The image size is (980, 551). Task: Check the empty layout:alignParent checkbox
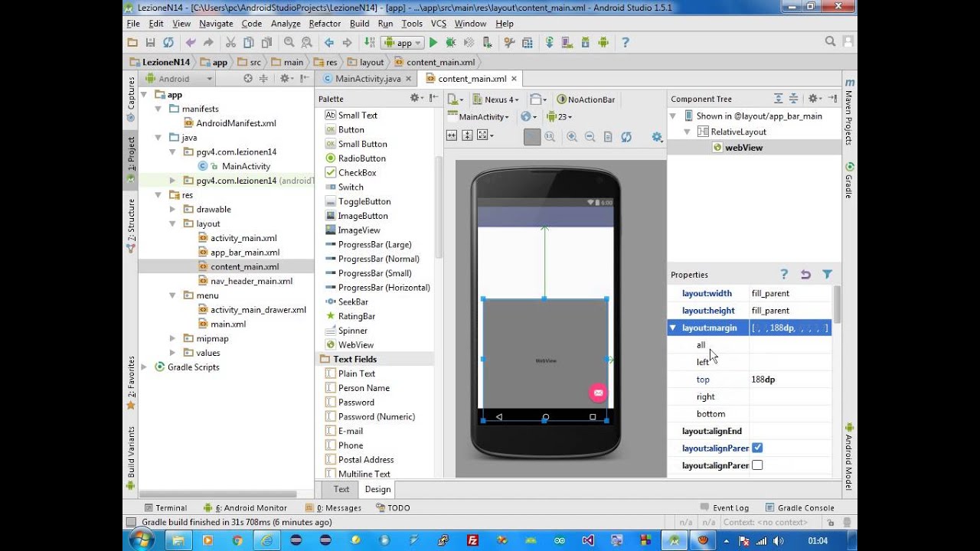(x=757, y=465)
